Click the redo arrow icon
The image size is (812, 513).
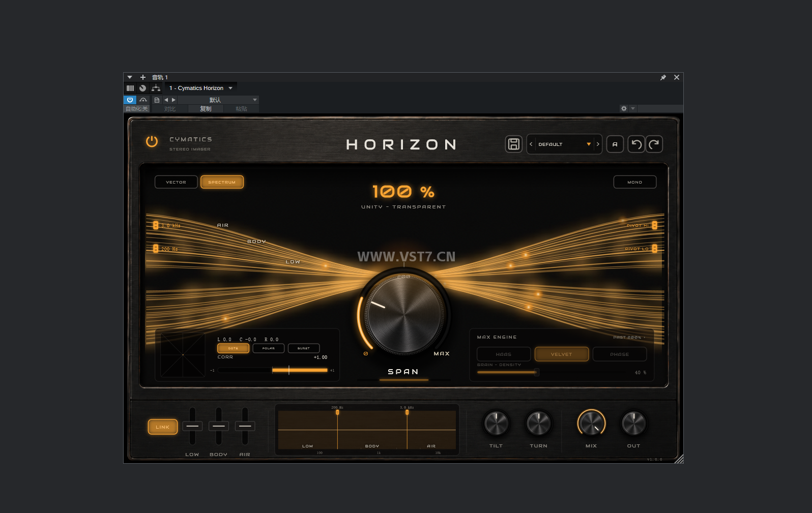point(654,144)
